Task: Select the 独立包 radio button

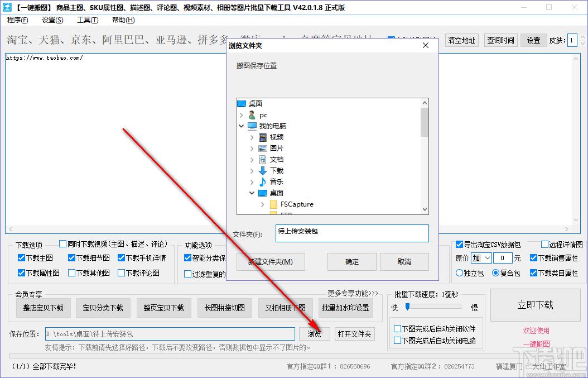Action: point(459,273)
